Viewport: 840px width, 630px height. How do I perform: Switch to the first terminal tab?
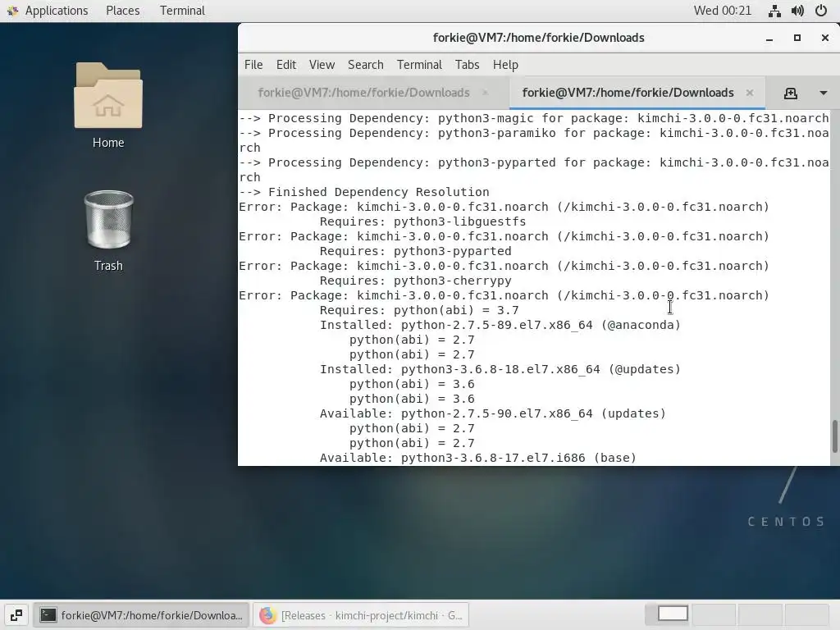tap(363, 93)
